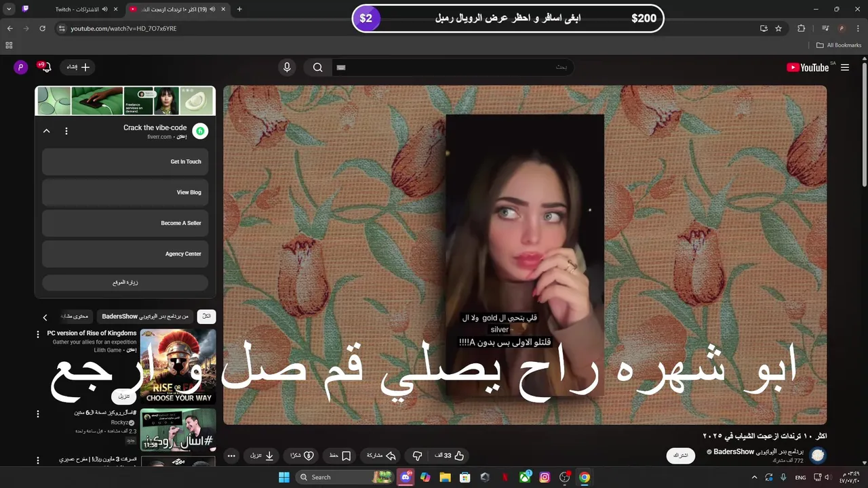Click the video player area

(x=525, y=255)
